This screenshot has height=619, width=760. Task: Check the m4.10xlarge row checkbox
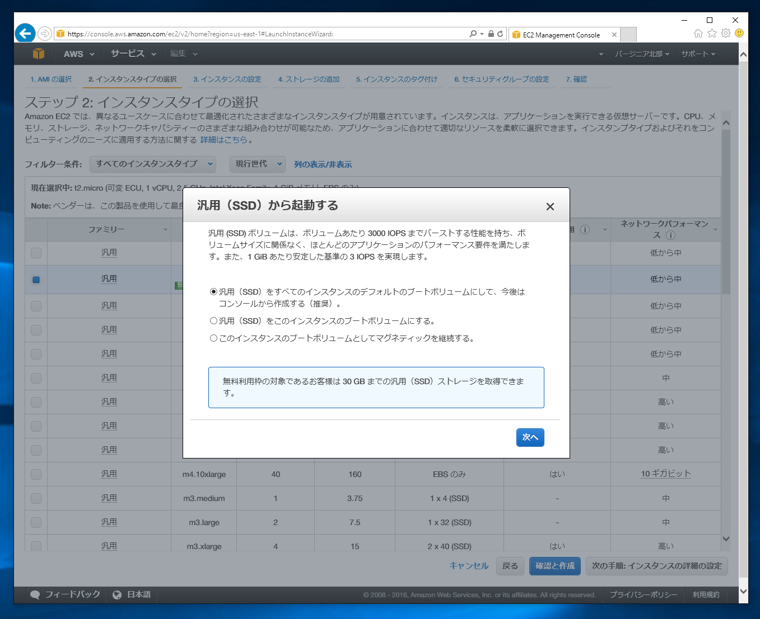point(36,474)
